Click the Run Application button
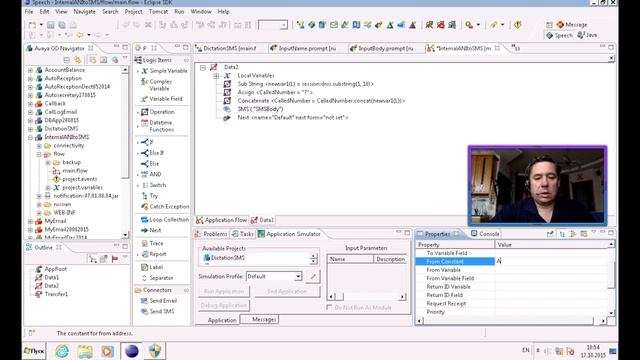This screenshot has width=640, height=360. click(224, 291)
